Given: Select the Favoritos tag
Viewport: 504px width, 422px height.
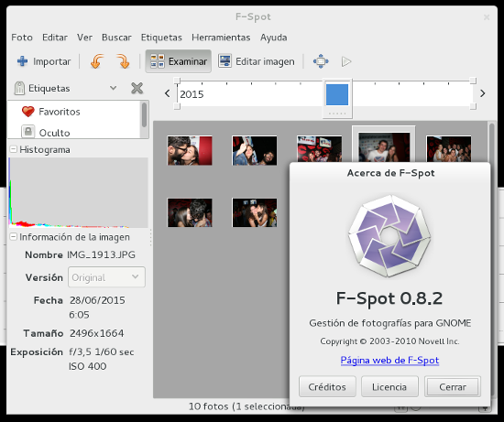Looking at the screenshot, I should [x=60, y=112].
